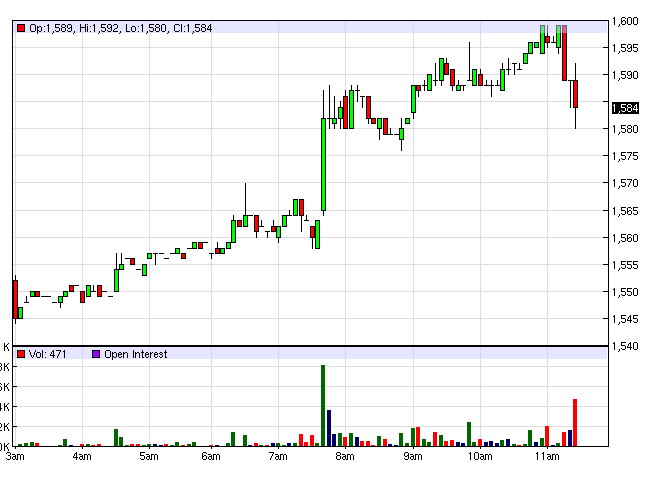This screenshot has height=487, width=650.
Task: Click the purple Open Interest legend square
Action: 96,354
